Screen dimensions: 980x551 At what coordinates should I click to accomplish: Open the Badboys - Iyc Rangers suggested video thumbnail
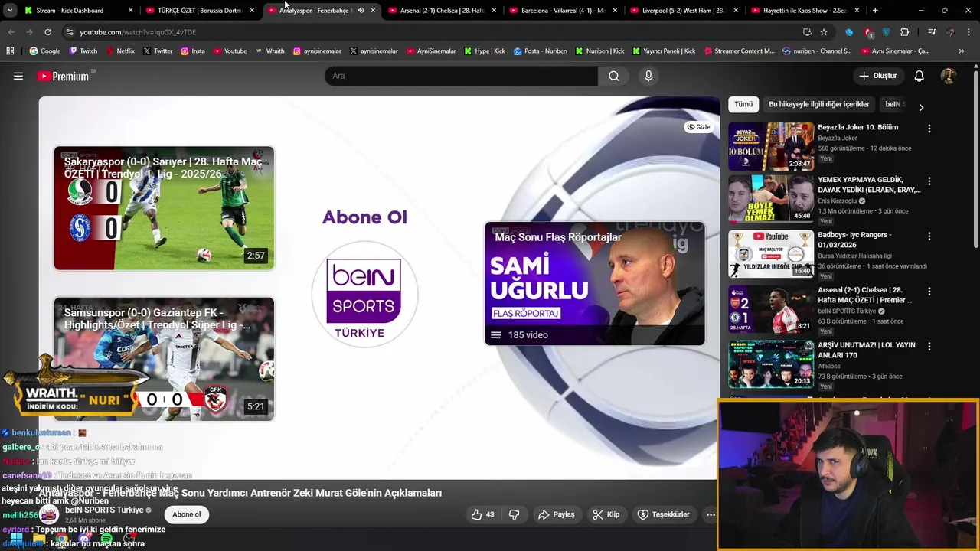pyautogui.click(x=771, y=254)
